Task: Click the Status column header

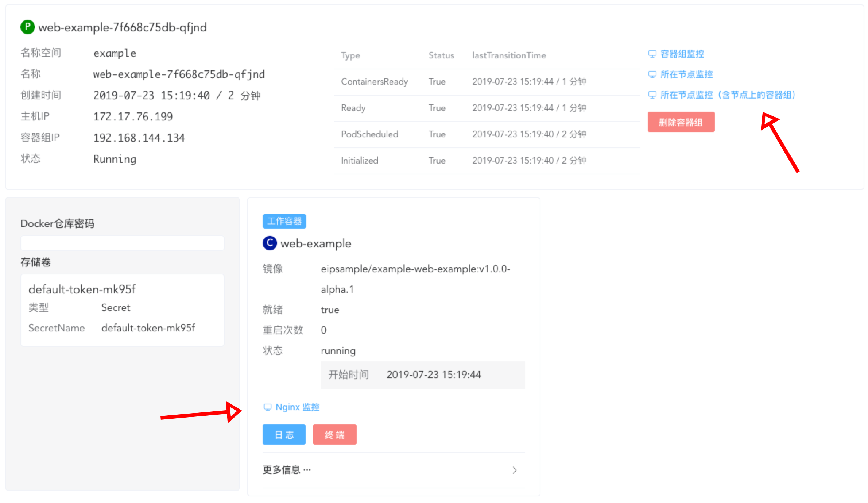Action: (x=441, y=55)
